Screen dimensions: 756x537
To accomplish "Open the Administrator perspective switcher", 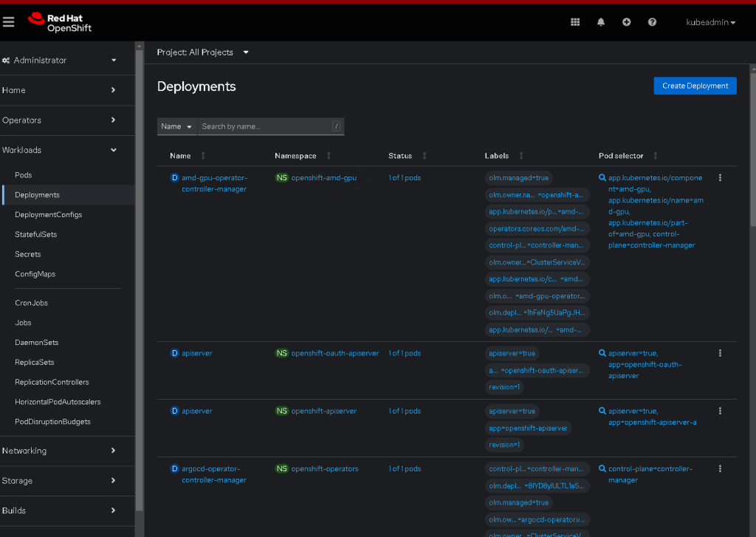I will coord(60,61).
